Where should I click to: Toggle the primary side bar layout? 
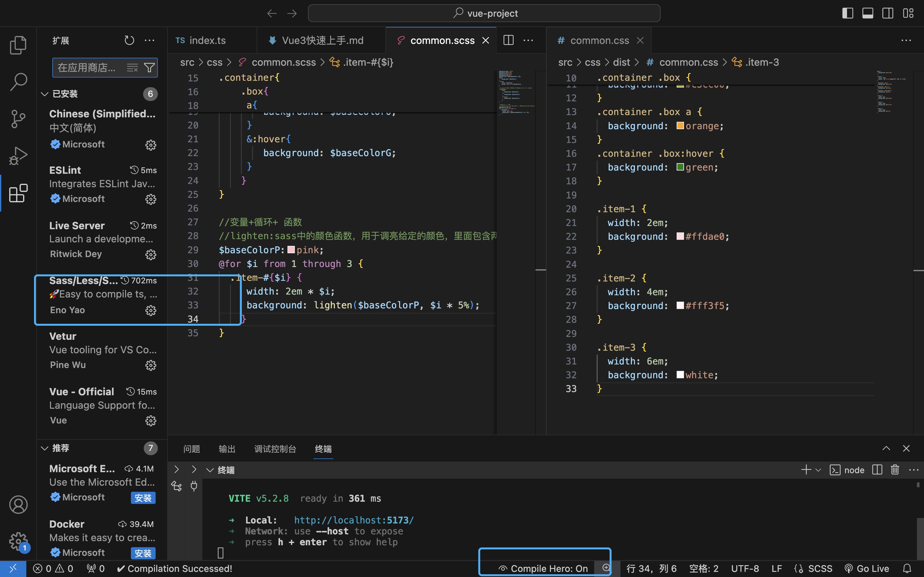point(848,13)
